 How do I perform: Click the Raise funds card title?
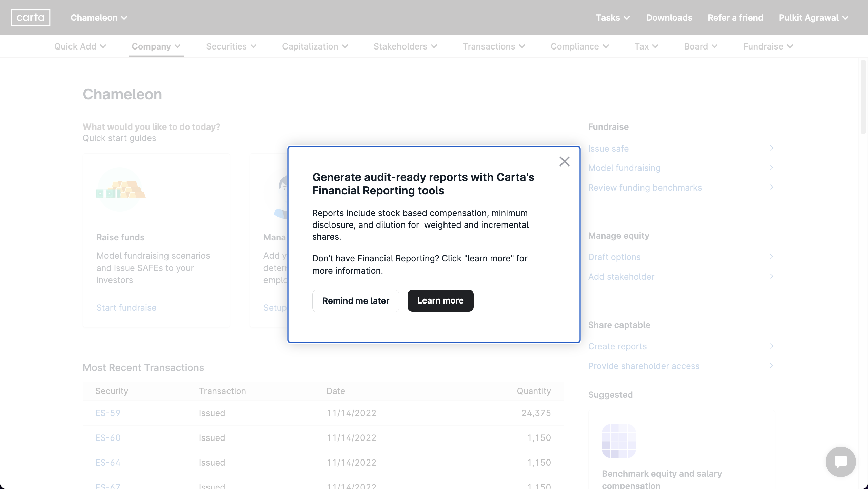[120, 237]
